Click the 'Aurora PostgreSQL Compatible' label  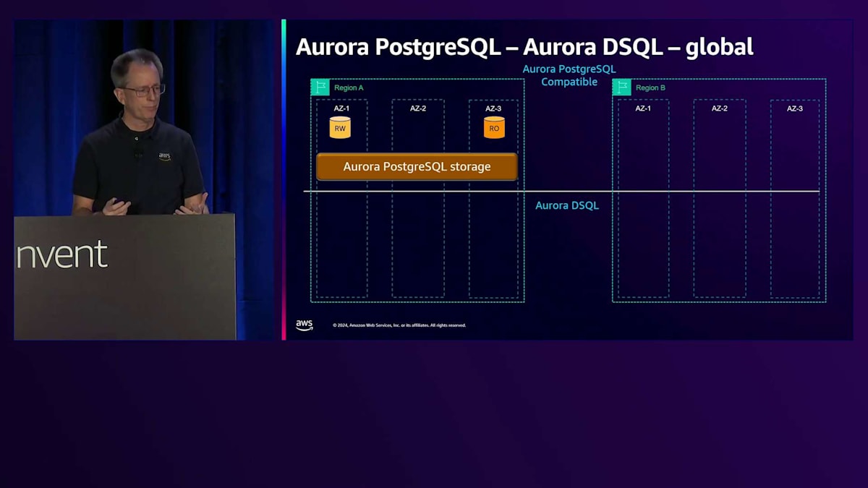pos(569,75)
